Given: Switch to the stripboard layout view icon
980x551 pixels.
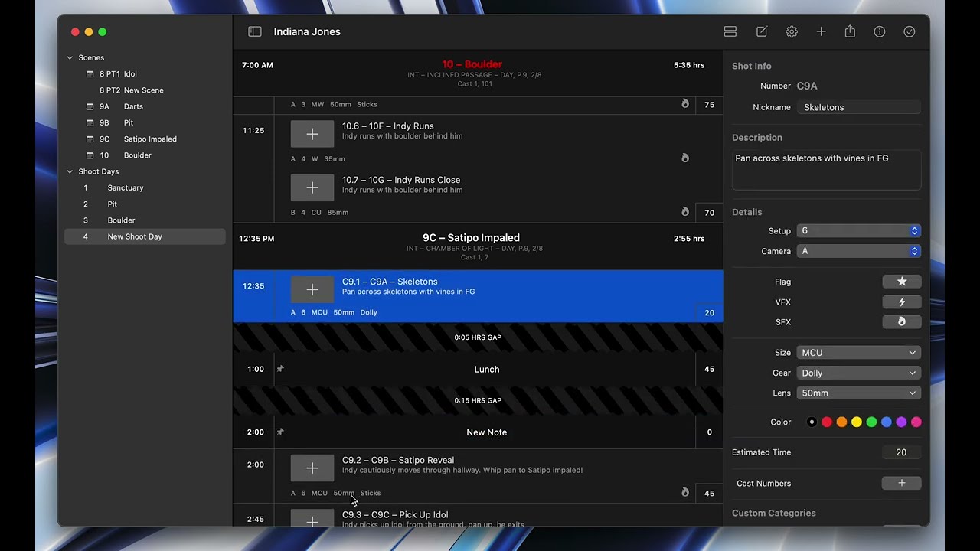Looking at the screenshot, I should (x=730, y=31).
